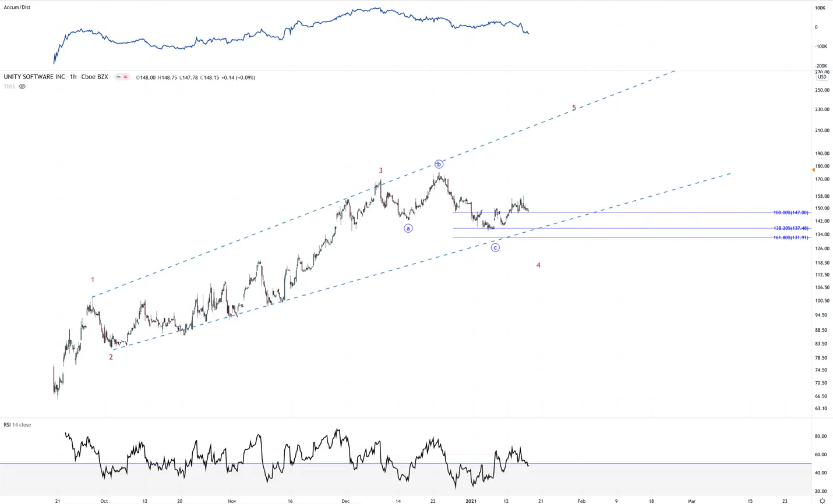Click the pink approximate-equals data icon

(x=125, y=77)
